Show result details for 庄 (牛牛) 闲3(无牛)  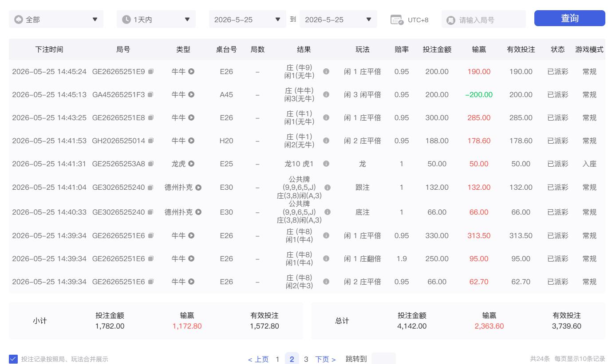tap(326, 94)
